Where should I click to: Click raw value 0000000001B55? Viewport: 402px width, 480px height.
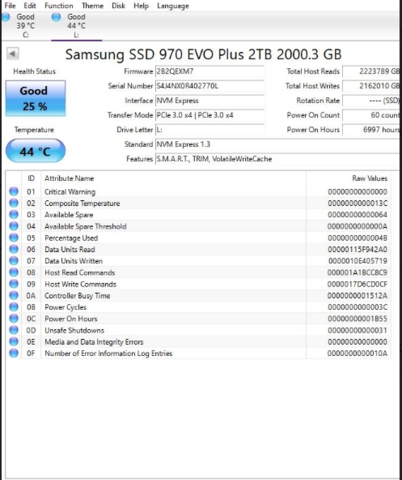(357, 319)
